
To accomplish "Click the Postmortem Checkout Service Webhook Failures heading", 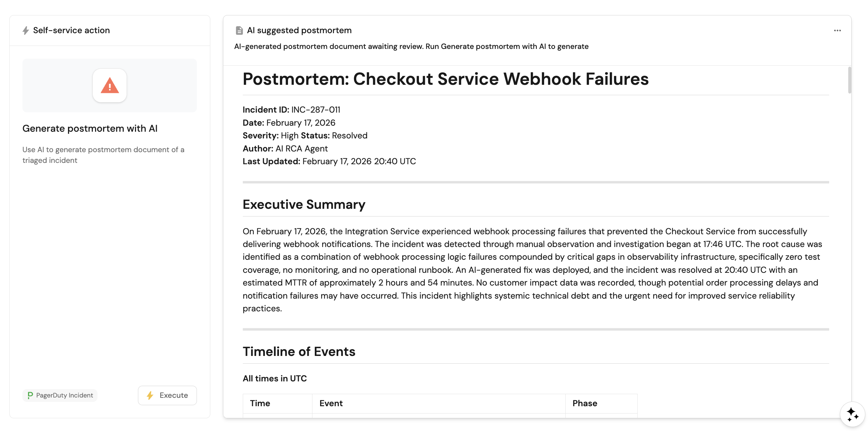I will pyautogui.click(x=445, y=79).
